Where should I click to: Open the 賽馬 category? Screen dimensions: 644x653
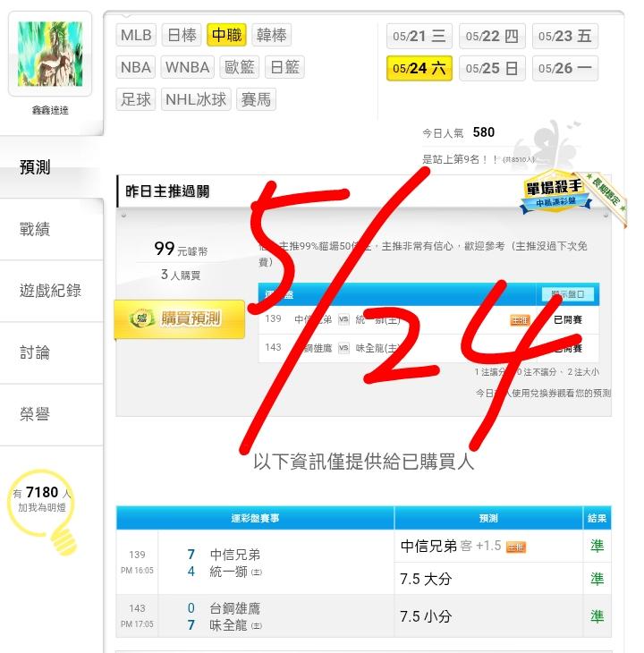[x=256, y=99]
